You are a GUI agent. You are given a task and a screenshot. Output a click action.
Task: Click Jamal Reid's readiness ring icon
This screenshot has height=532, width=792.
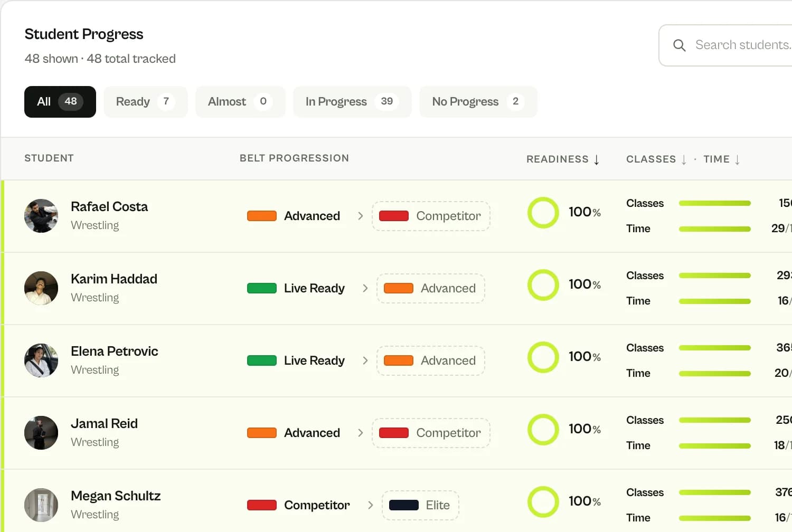(x=543, y=430)
